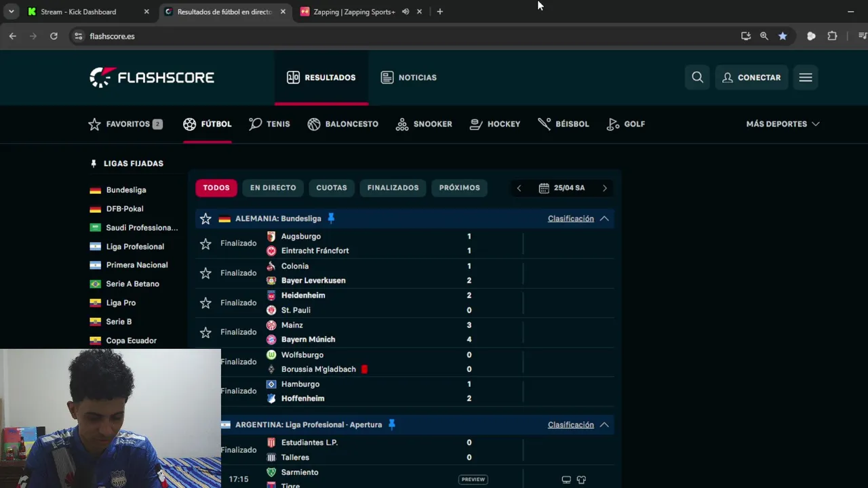This screenshot has height=488, width=868.
Task: Open the hamburger menu button
Action: tap(806, 77)
